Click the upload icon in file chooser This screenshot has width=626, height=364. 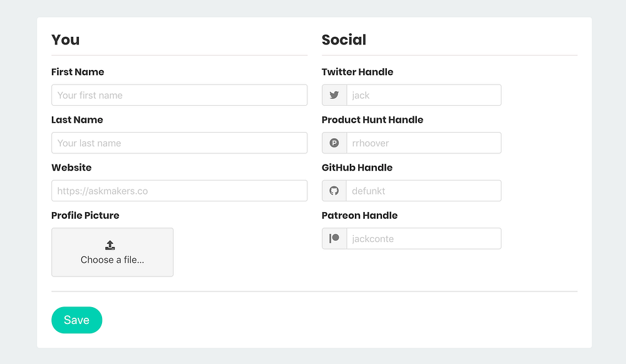(110, 245)
